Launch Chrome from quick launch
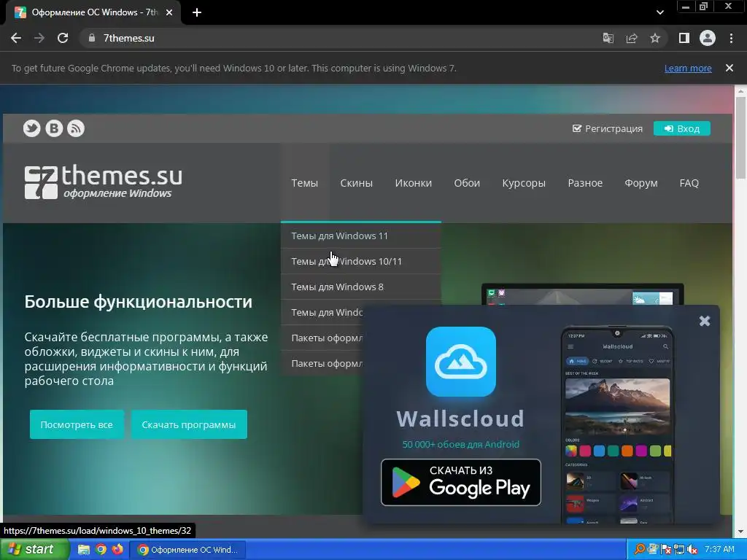 point(101,550)
